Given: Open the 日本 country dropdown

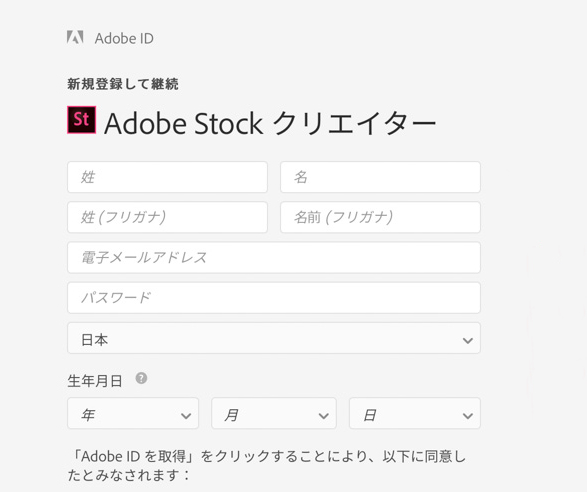Looking at the screenshot, I should [274, 338].
